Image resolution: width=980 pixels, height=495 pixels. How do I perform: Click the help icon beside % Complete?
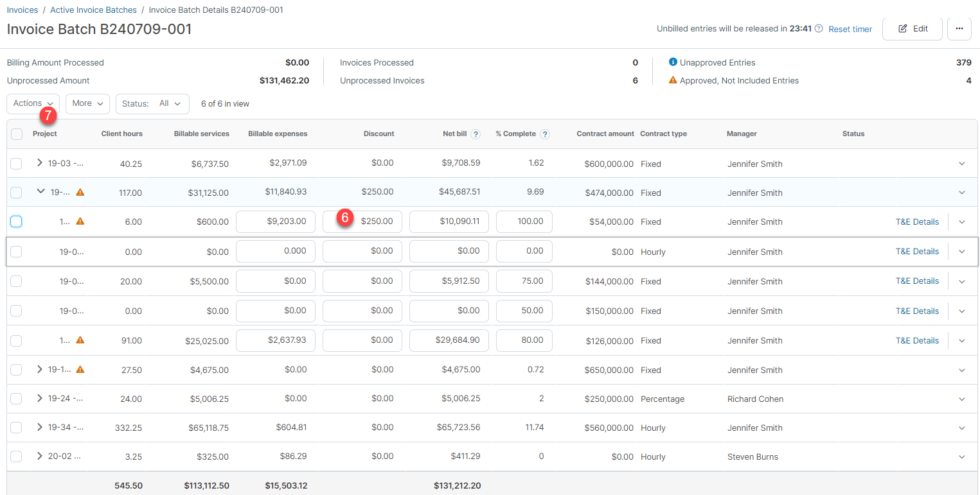coord(545,134)
